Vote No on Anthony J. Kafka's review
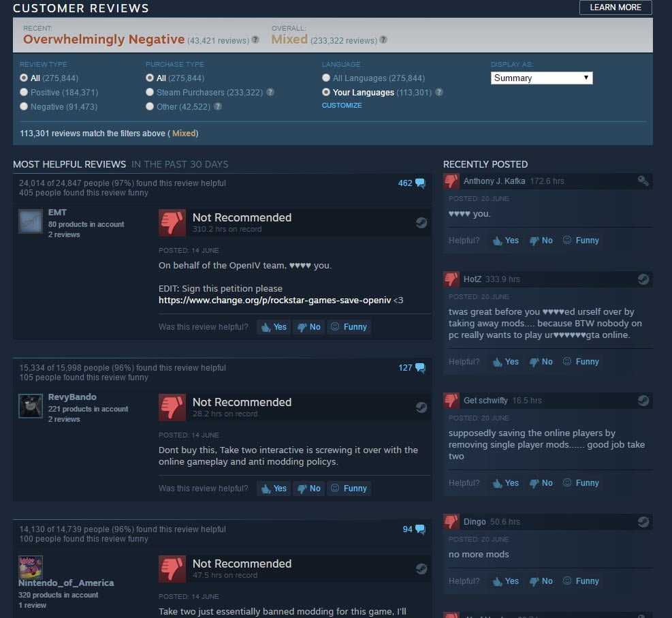The width and height of the screenshot is (672, 618). [x=541, y=241]
